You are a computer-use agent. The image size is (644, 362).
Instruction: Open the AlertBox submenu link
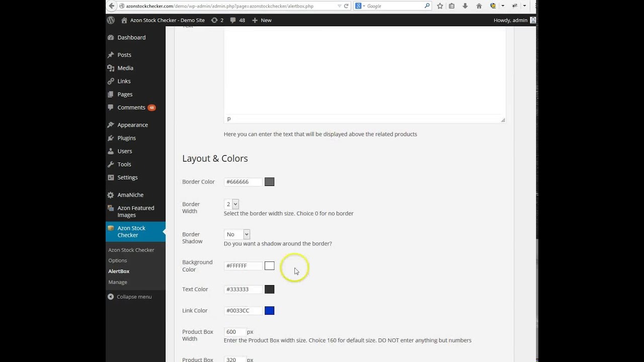click(119, 271)
